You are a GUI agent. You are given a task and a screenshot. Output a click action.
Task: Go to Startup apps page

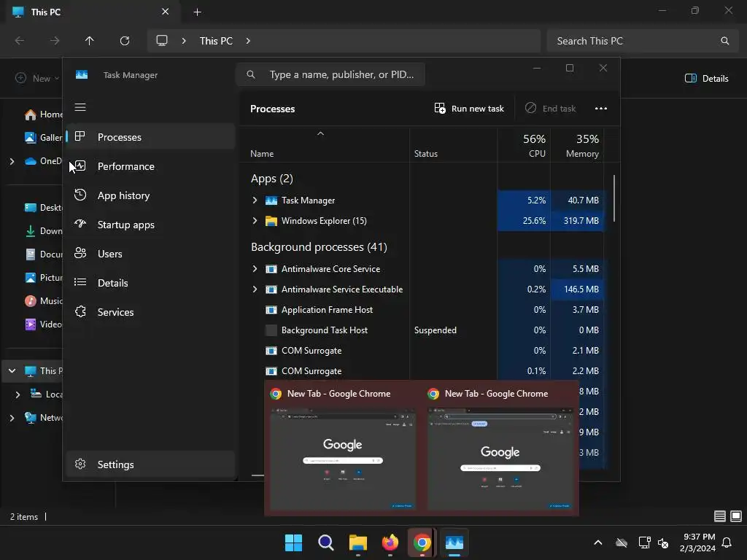pos(150,225)
